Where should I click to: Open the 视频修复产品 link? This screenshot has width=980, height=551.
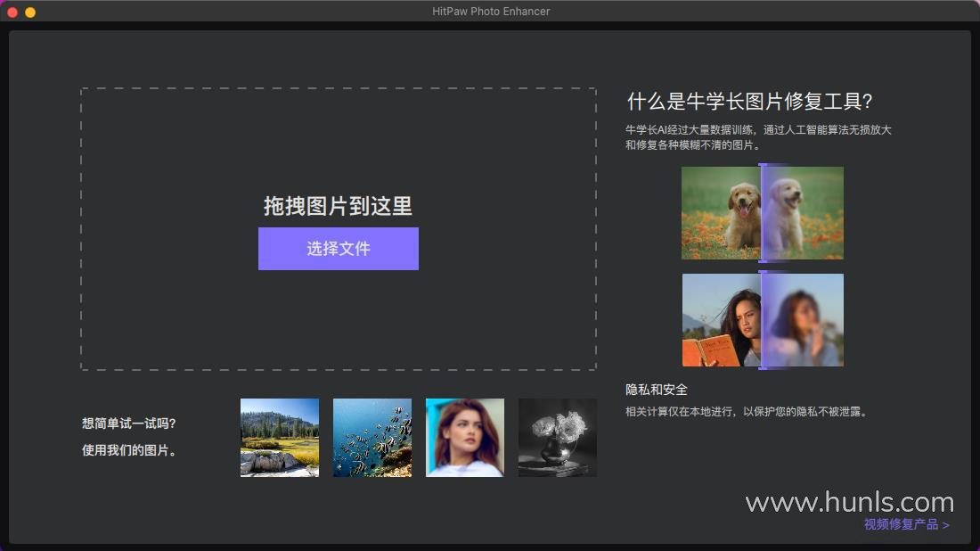point(906,525)
